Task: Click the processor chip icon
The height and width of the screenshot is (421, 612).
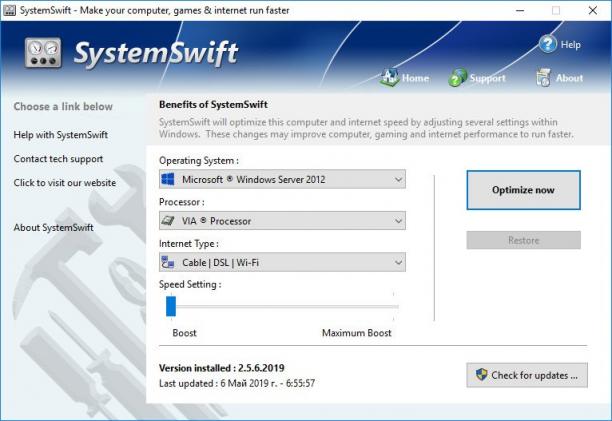Action: coord(168,221)
